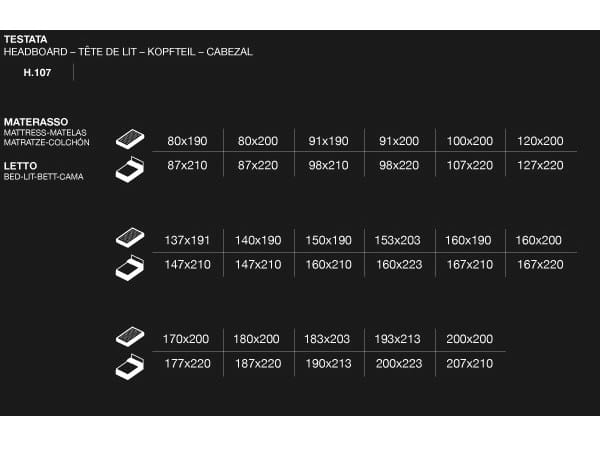
Task: Select the 120x200 mattress size cell
Action: [x=540, y=141]
